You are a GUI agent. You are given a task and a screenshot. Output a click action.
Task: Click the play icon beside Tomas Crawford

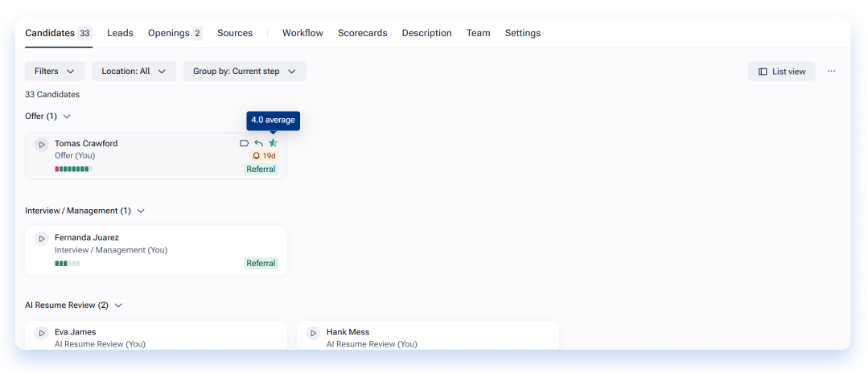pos(42,145)
